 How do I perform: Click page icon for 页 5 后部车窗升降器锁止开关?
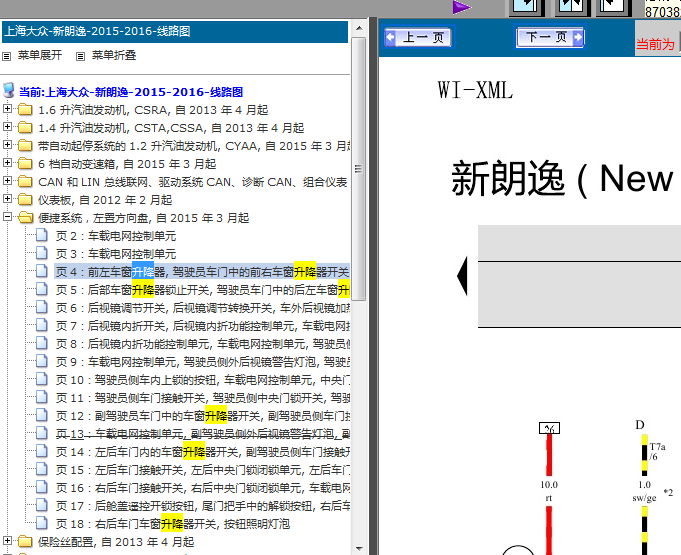[x=42, y=289]
